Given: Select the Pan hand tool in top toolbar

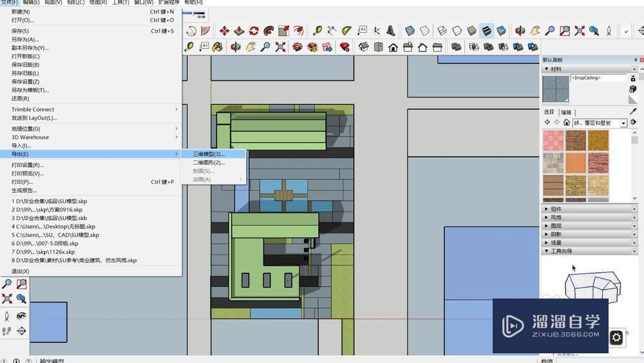Looking at the screenshot, I should coord(535,31).
